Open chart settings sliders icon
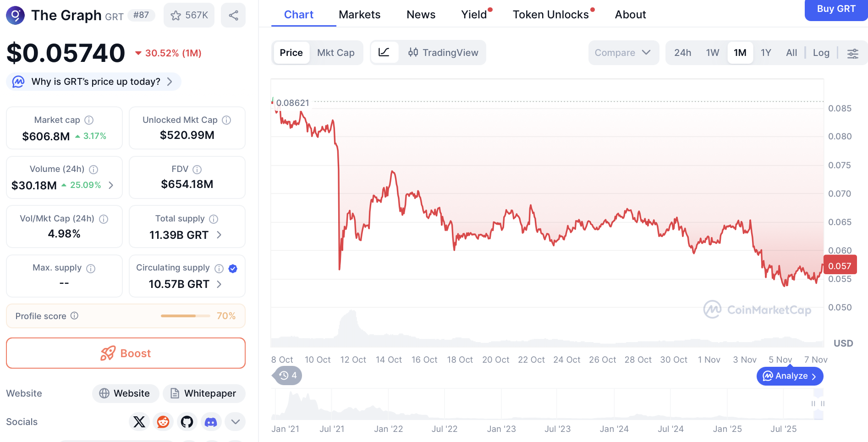The height and width of the screenshot is (442, 868). (x=852, y=53)
